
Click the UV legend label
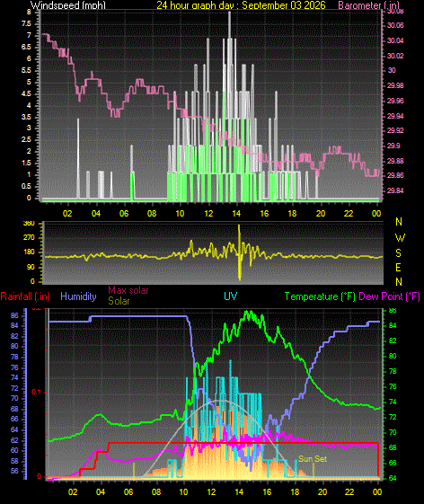[x=231, y=296]
